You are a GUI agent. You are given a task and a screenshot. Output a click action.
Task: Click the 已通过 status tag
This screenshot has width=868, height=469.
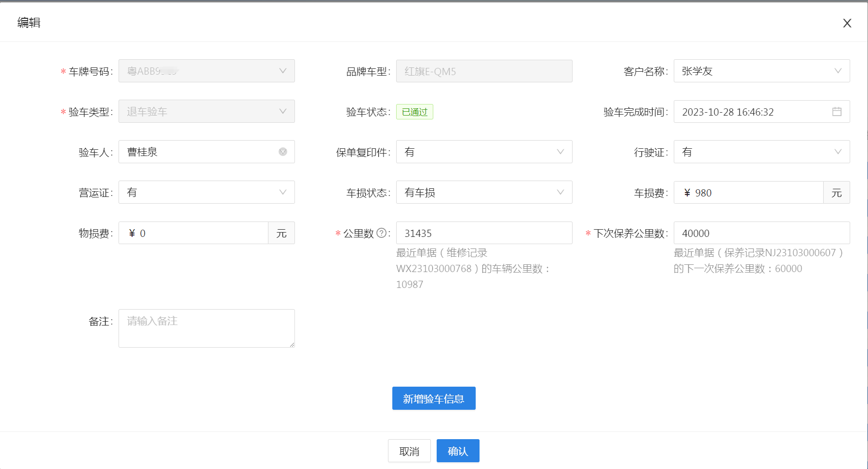tap(414, 112)
